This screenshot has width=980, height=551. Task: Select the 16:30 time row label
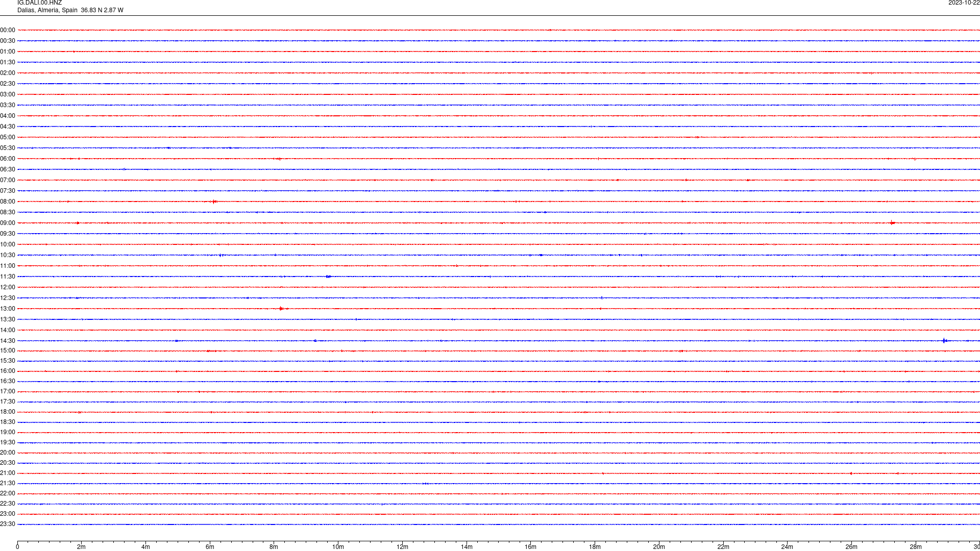tap(8, 381)
